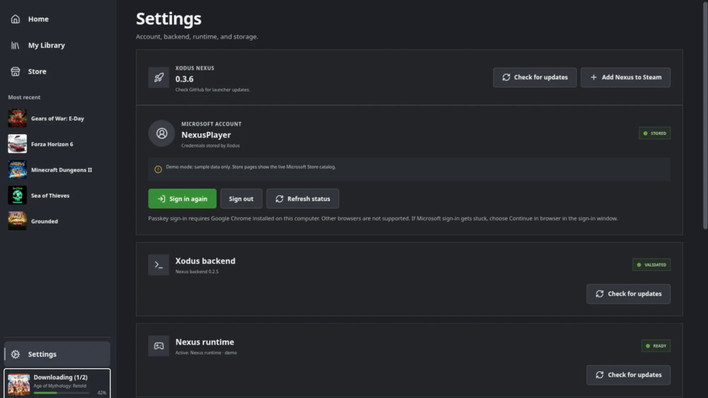708x398 pixels.
Task: Click the Most recent label
Action: click(x=24, y=97)
